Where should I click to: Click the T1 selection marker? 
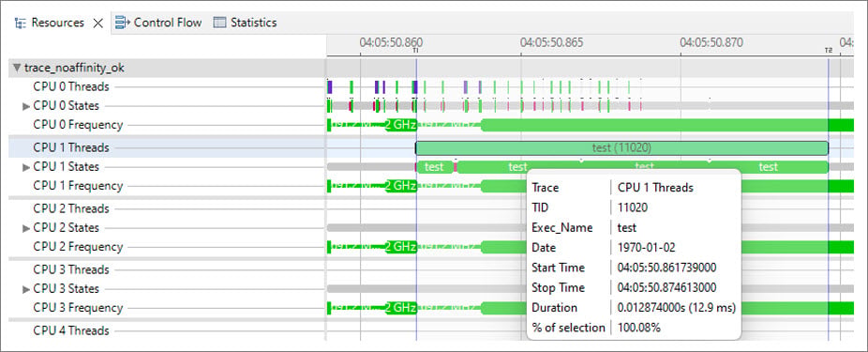click(416, 51)
